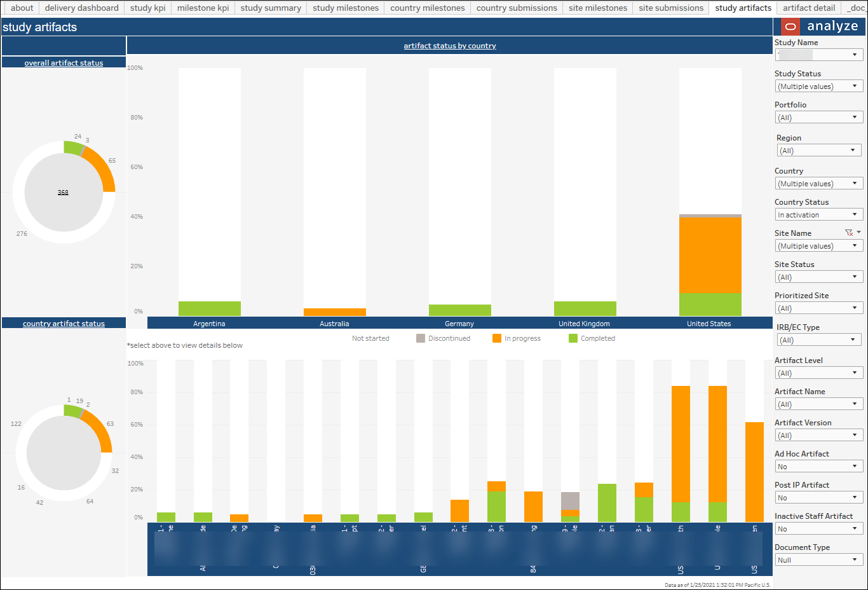The width and height of the screenshot is (868, 590).
Task: Open the study summary tab
Action: (271, 8)
